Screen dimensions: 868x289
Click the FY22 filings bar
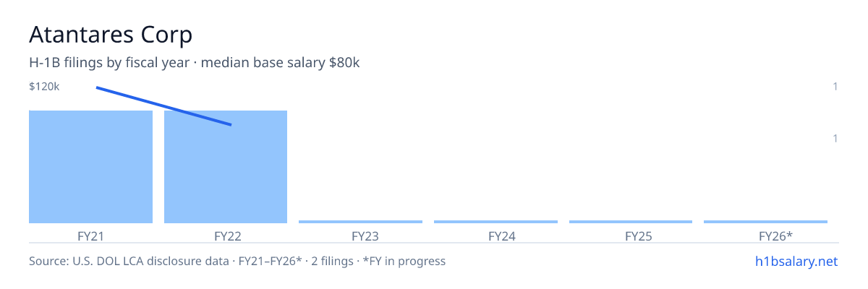[x=226, y=167]
